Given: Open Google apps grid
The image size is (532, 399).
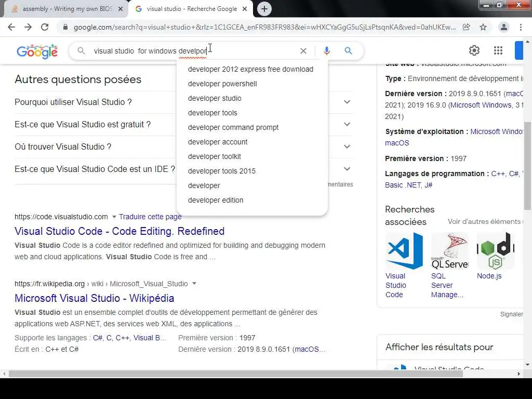Looking at the screenshot, I should [x=498, y=50].
